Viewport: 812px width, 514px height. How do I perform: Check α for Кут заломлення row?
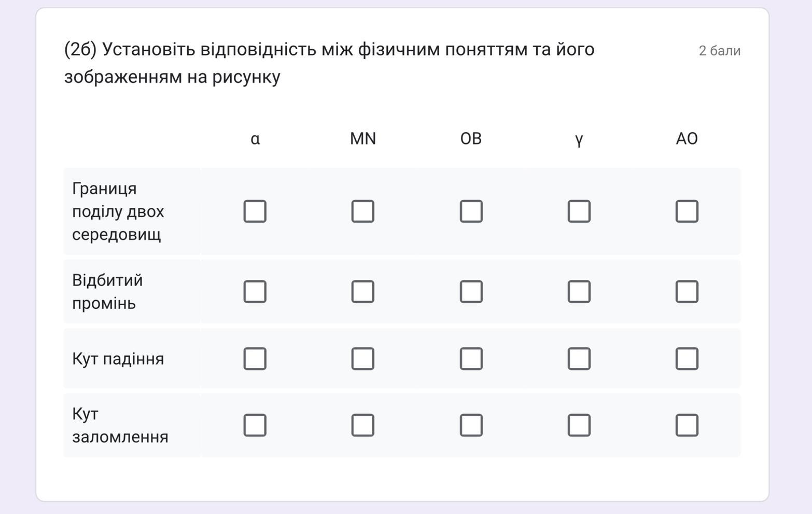pyautogui.click(x=255, y=425)
